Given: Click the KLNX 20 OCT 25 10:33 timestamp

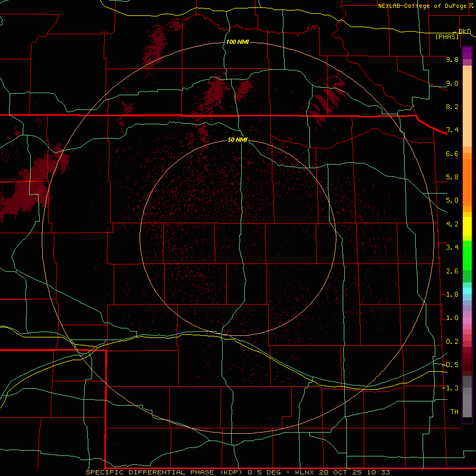Looking at the screenshot, I should click(x=342, y=472).
